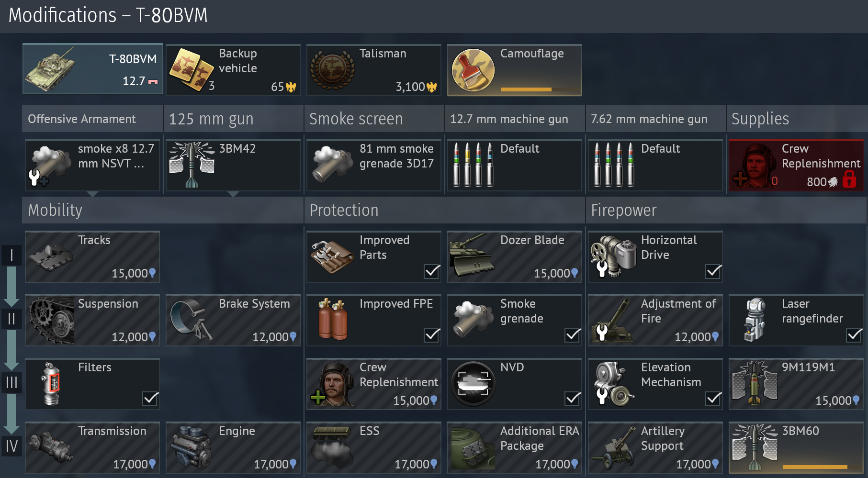Expand the Offensive Armament selection arrow
Image resolution: width=868 pixels, height=478 pixels.
(x=92, y=194)
